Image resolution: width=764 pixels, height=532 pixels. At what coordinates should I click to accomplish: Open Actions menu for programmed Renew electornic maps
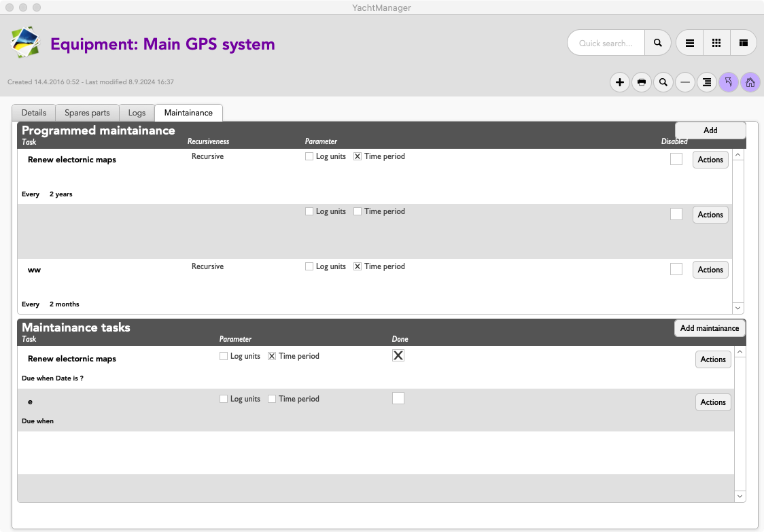click(710, 160)
